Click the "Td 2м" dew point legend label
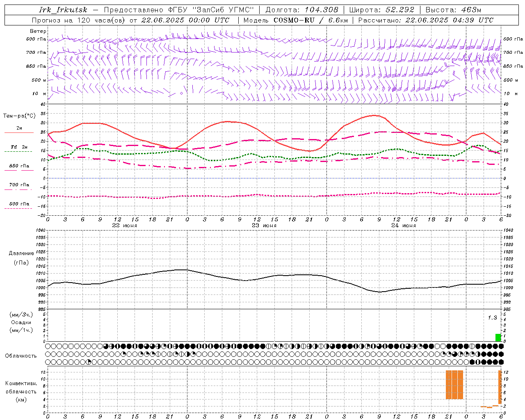The image size is (525, 420). 19,147
